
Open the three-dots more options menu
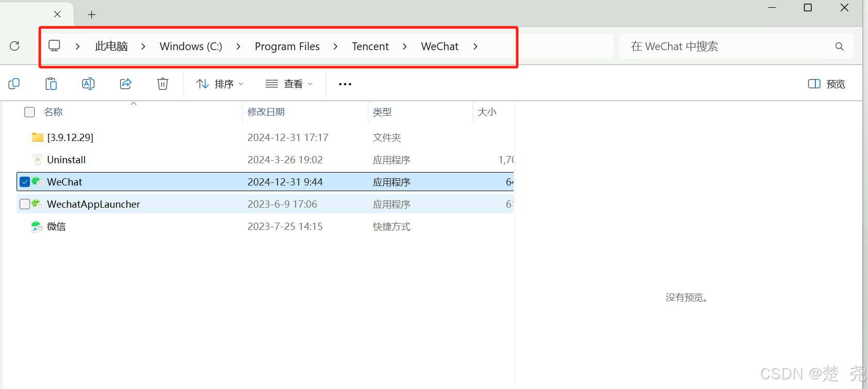(x=345, y=84)
